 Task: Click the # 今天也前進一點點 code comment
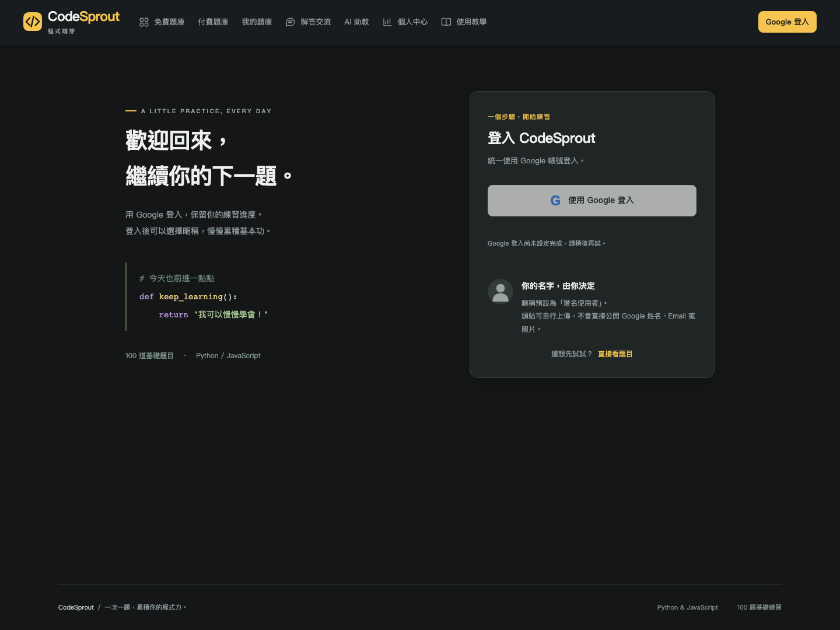(x=177, y=279)
